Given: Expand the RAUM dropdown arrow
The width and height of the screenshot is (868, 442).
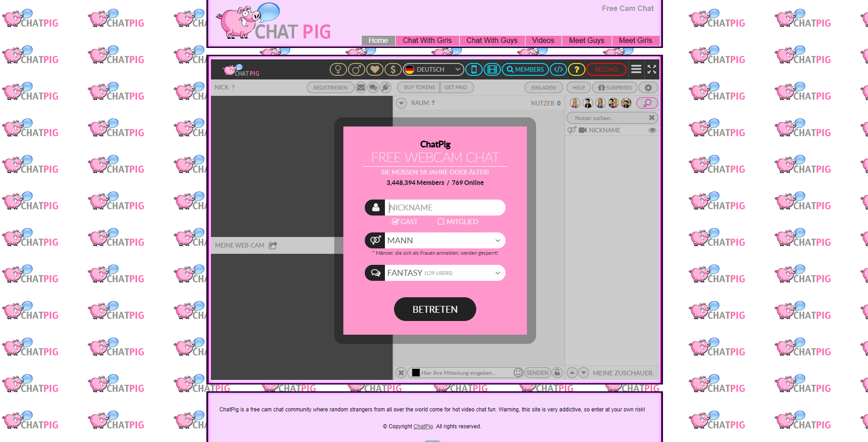Looking at the screenshot, I should [x=401, y=103].
